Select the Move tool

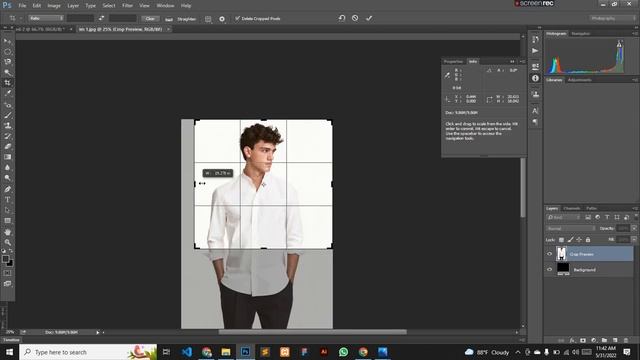[x=7, y=41]
